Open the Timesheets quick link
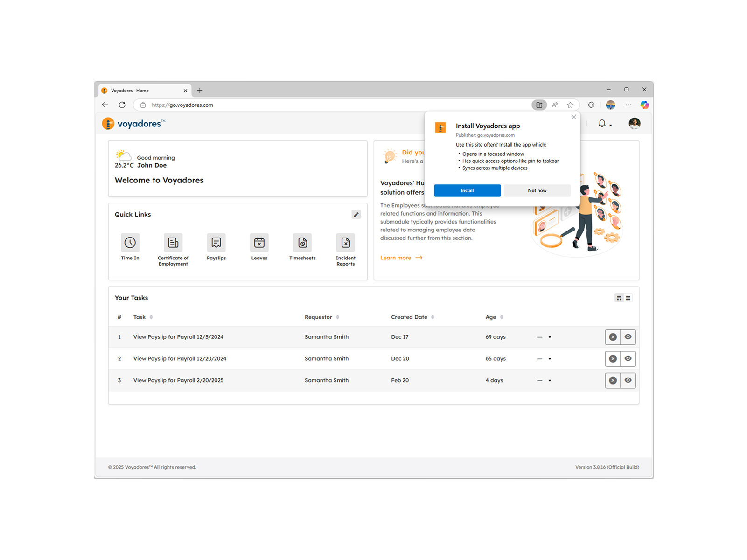 (x=302, y=247)
